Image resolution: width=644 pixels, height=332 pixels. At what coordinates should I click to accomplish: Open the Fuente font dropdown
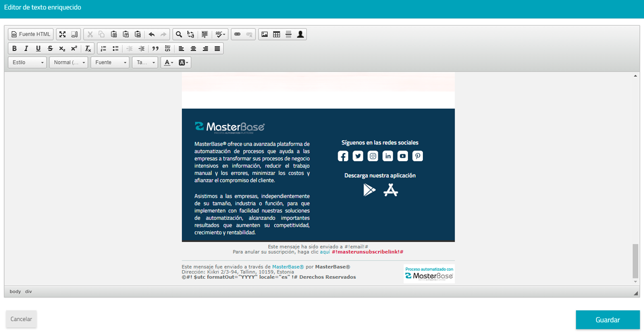[110, 62]
